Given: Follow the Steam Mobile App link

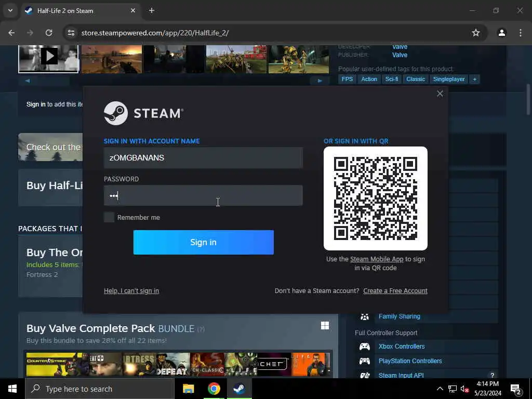Looking at the screenshot, I should 377,259.
